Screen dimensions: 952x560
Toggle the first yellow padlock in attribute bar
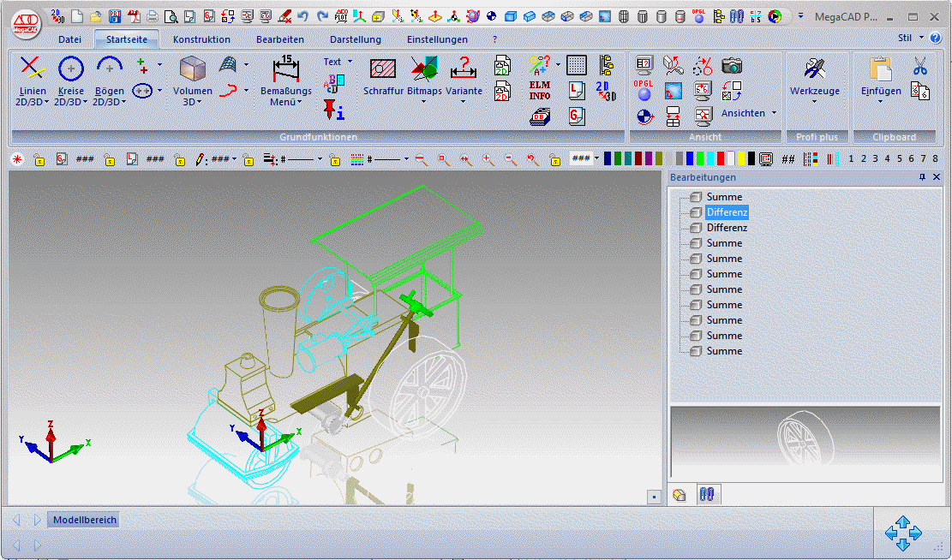click(39, 159)
